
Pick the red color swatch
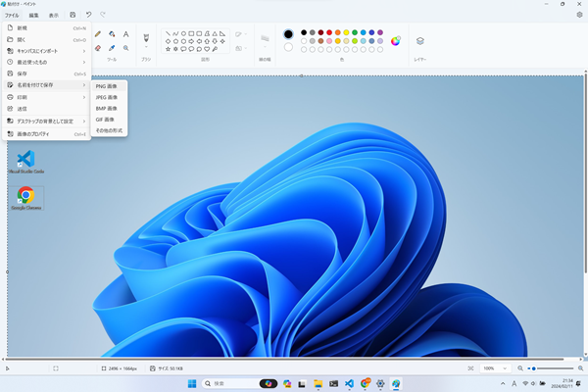331,32
